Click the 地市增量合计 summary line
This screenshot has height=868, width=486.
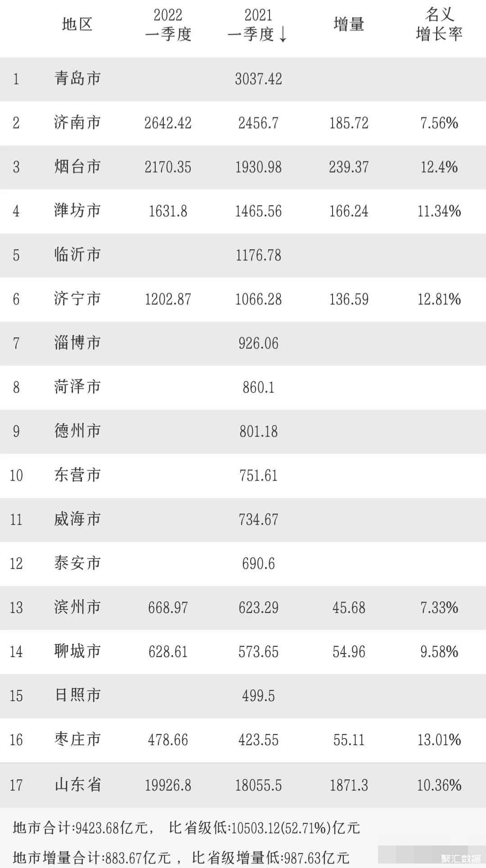(181, 858)
